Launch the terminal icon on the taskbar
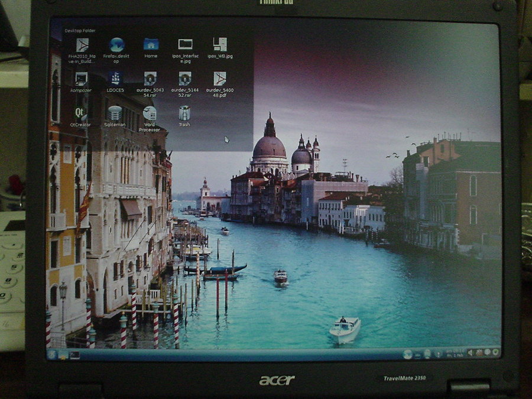The image size is (532, 399). 74,355
